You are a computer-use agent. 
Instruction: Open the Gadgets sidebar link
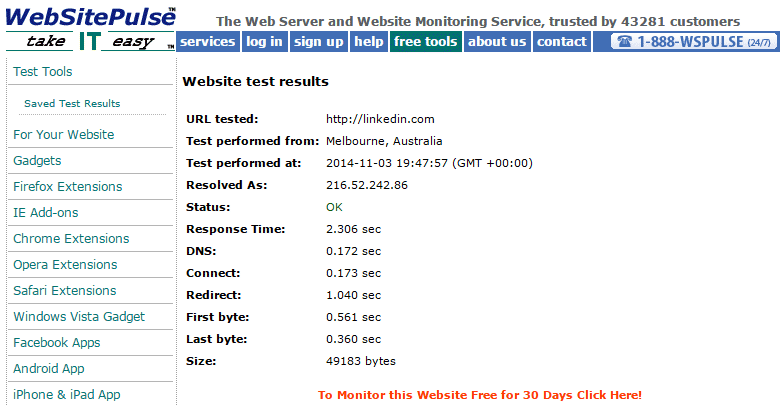pos(37,161)
